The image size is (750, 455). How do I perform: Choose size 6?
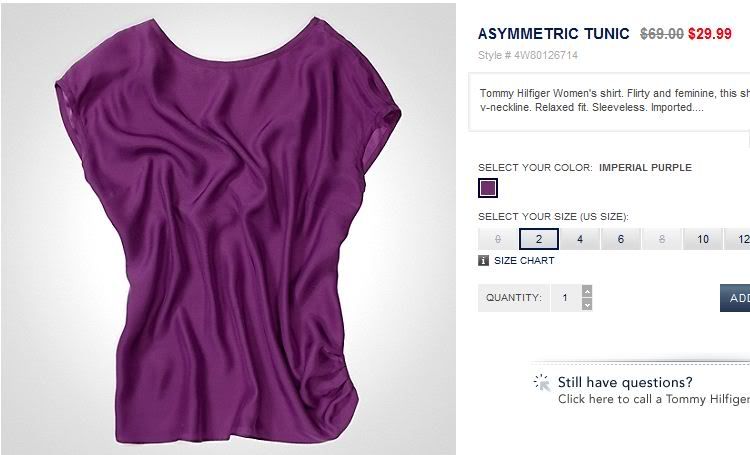pos(621,239)
